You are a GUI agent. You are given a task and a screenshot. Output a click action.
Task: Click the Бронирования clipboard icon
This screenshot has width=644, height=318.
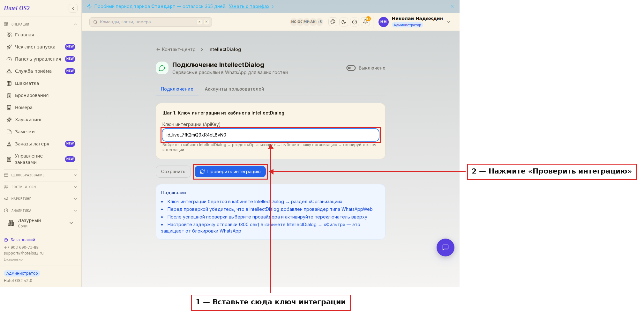pyautogui.click(x=9, y=95)
